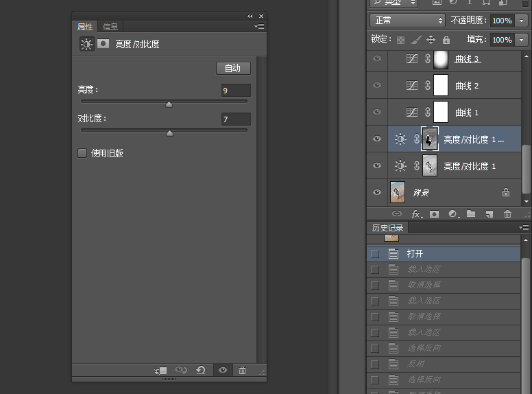This screenshot has width=532, height=394.
Task: Lock transparent pixels icon
Action: (400, 40)
